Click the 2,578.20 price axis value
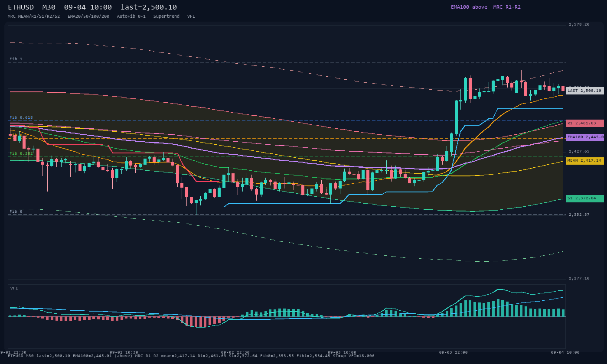The width and height of the screenshot is (607, 364). [579, 24]
